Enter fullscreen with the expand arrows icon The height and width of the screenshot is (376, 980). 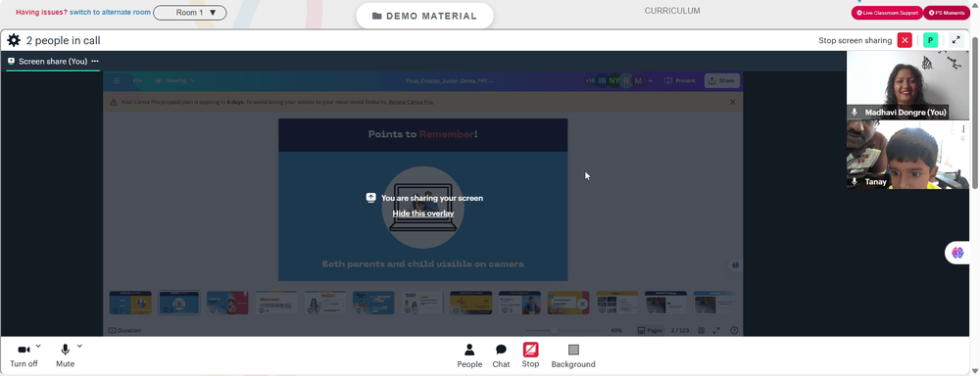(955, 40)
